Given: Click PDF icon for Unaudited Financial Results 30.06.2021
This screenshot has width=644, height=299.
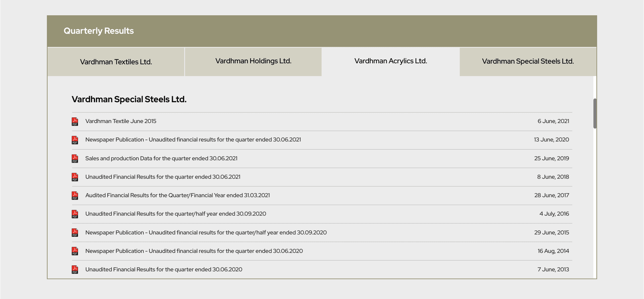Looking at the screenshot, I should [75, 177].
